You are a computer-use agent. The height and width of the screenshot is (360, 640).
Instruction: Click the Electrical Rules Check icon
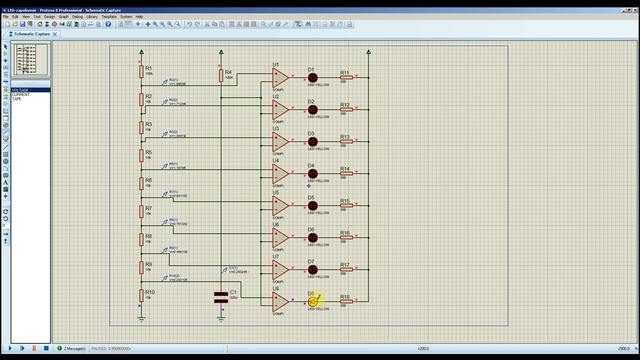349,24
